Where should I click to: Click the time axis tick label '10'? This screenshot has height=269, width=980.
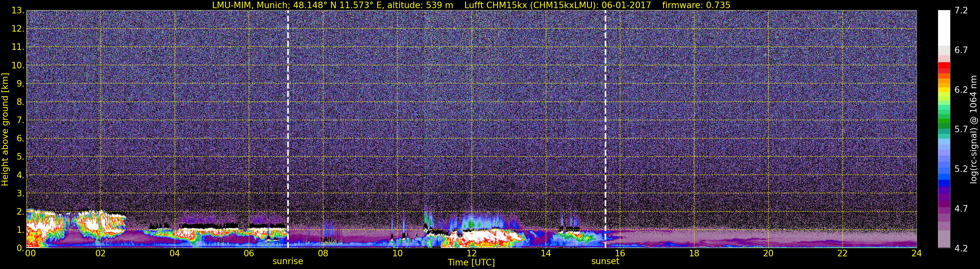[397, 253]
